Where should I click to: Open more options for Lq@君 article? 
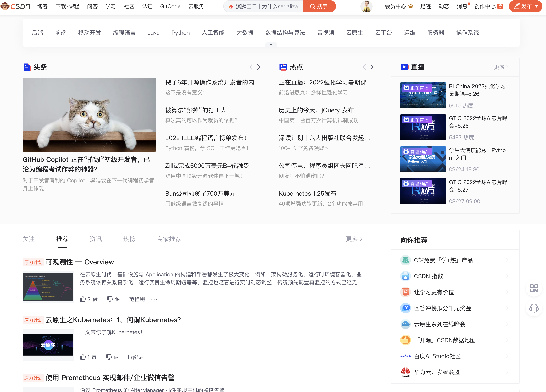tap(153, 357)
